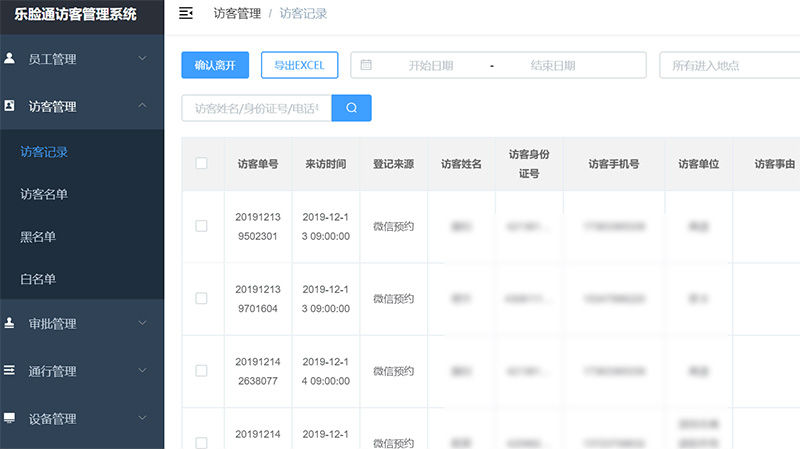Check the row for visitor 201912139502301
Screen dimensions: 800x449
(201, 226)
